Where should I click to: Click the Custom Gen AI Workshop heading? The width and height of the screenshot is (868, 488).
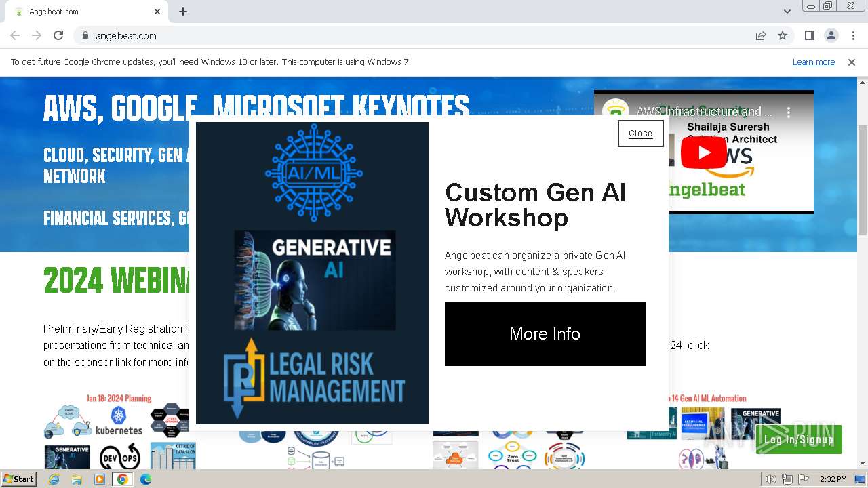[535, 205]
